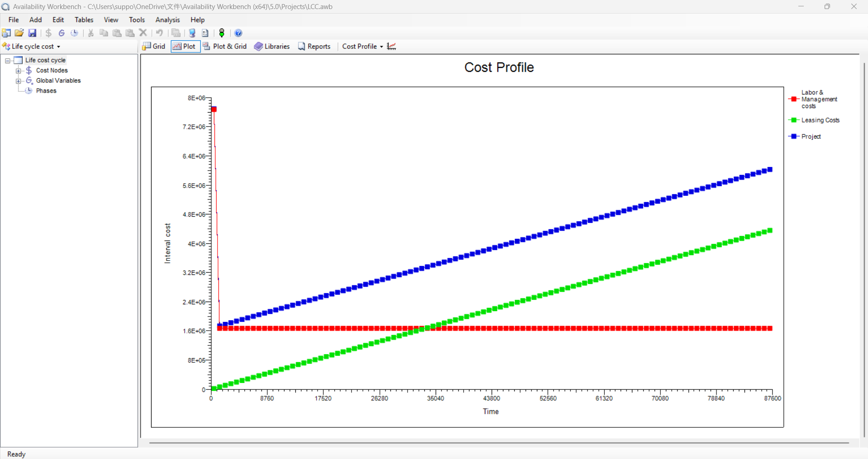Click green Leasing Costs legend marker
Screen dimensions: 868x459
point(794,120)
